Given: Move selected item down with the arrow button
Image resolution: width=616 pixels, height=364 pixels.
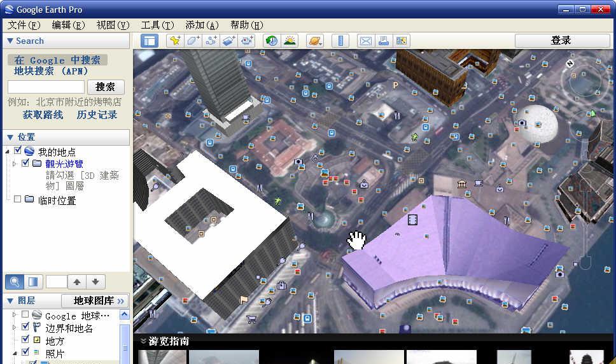Looking at the screenshot, I should [95, 281].
